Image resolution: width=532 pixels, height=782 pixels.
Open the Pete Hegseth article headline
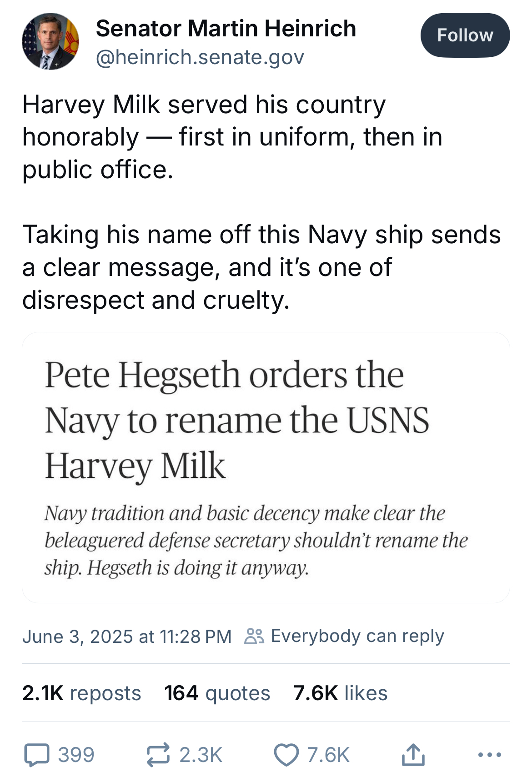(236, 420)
